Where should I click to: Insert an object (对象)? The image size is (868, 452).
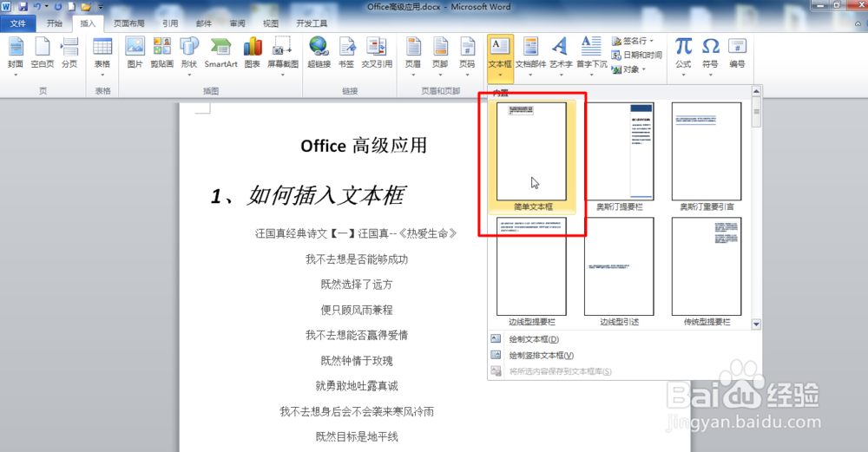628,69
